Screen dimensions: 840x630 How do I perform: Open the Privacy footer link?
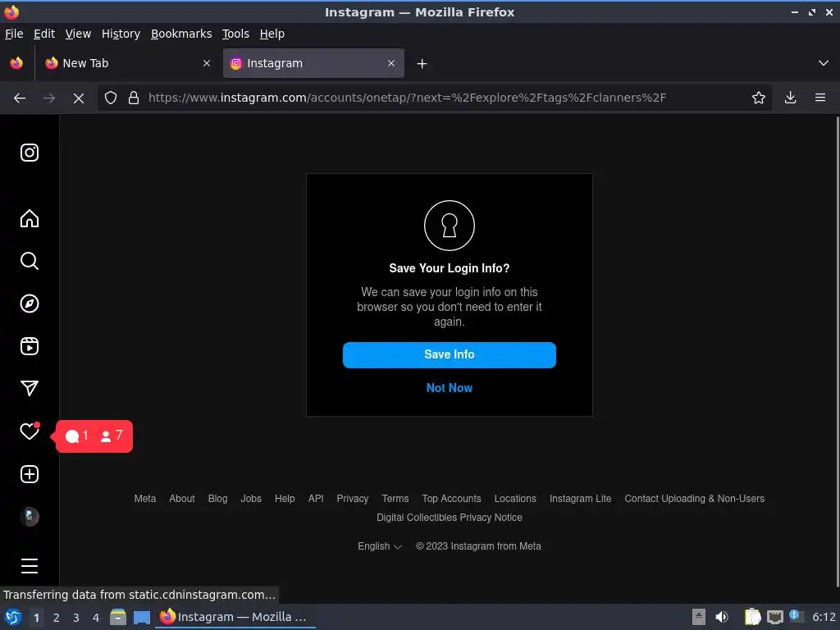coord(353,499)
